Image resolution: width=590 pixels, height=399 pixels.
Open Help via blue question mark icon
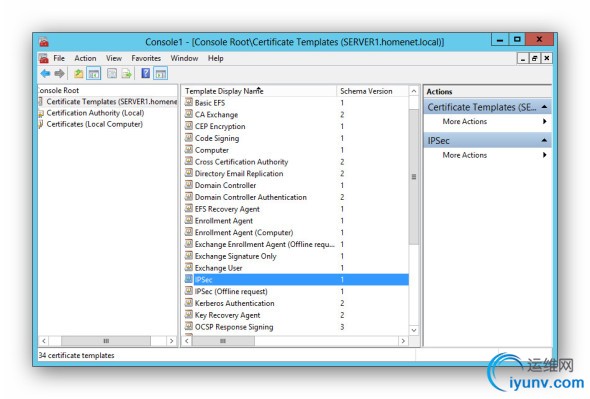tap(146, 73)
